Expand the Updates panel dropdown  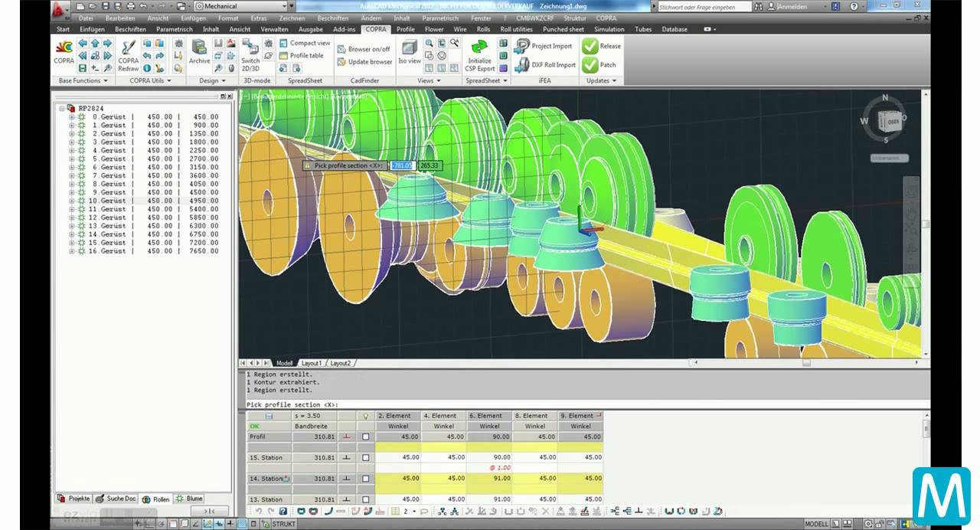click(601, 80)
